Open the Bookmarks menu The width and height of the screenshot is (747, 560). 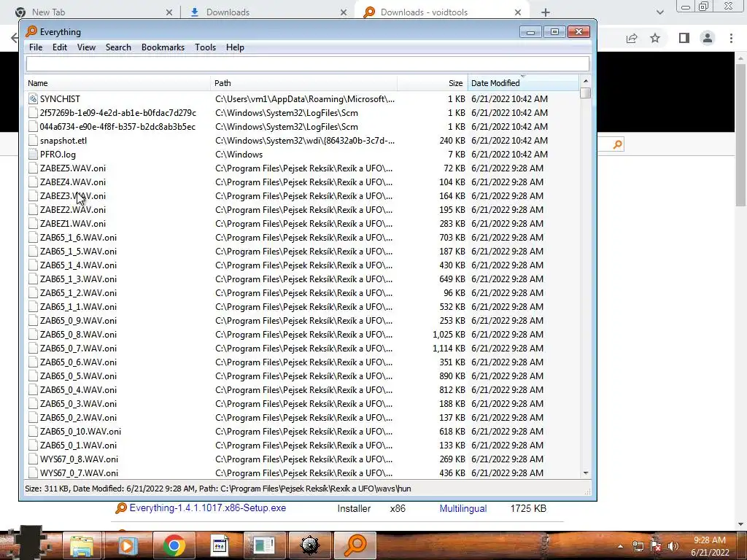coord(163,47)
